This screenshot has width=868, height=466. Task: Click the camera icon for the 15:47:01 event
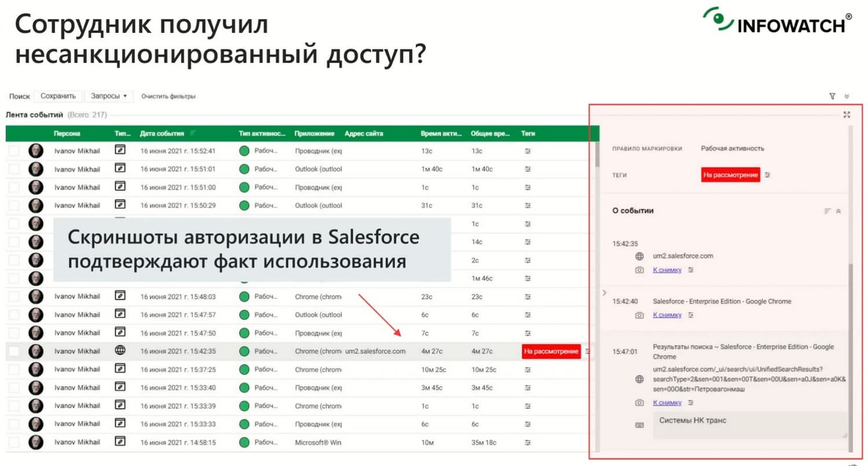pyautogui.click(x=639, y=402)
